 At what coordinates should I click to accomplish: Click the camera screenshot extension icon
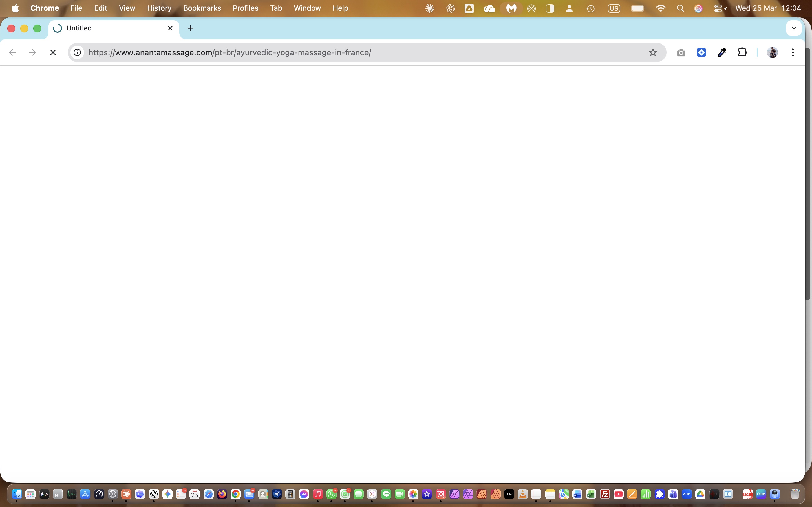[x=681, y=53]
